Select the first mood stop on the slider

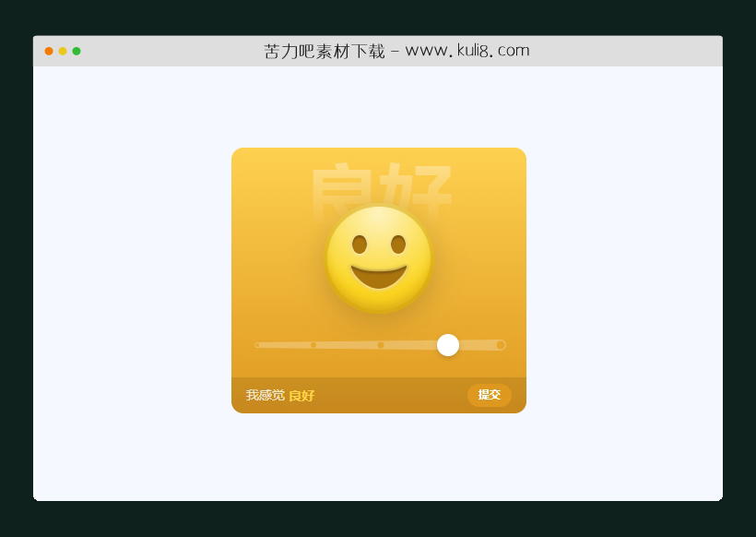256,344
